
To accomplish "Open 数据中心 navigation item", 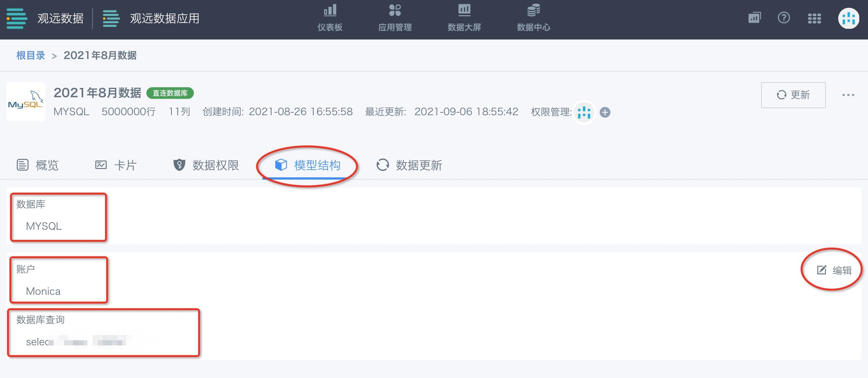I will point(533,18).
